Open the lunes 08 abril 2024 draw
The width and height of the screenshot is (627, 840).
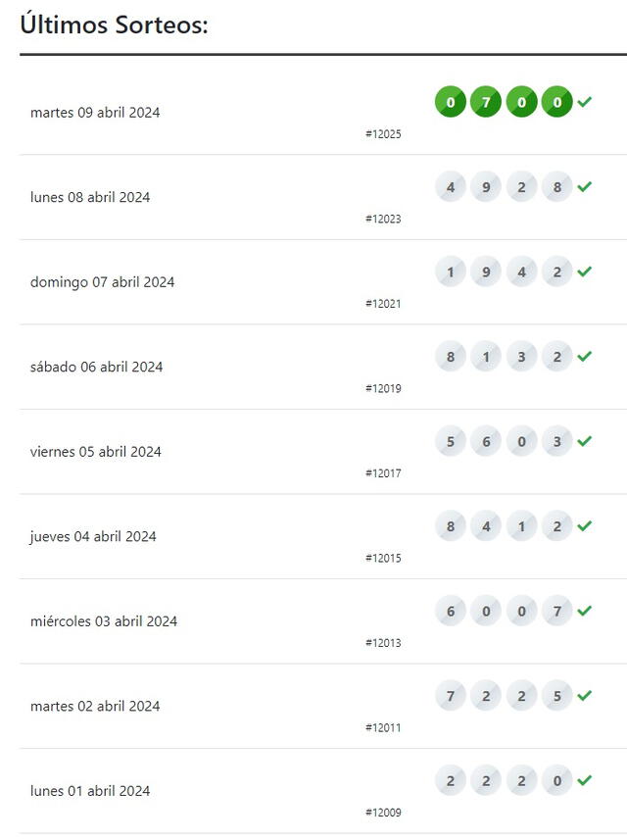(x=90, y=197)
